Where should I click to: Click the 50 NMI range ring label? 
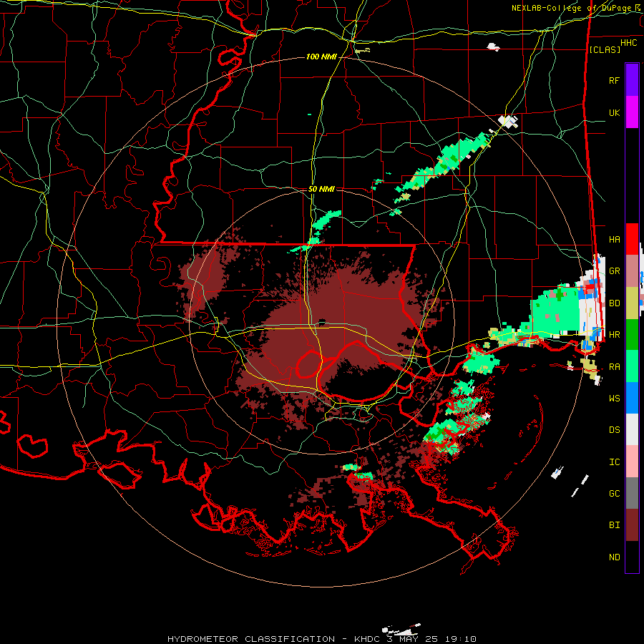(321, 189)
